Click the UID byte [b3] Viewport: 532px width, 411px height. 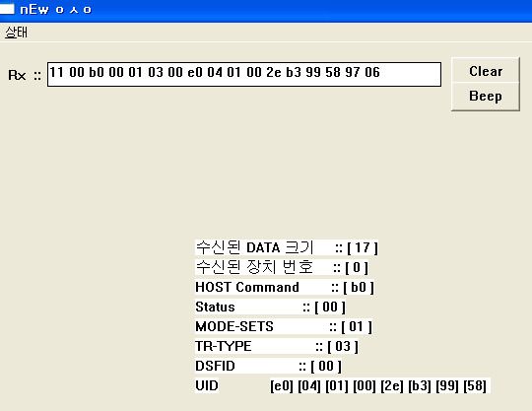420,386
